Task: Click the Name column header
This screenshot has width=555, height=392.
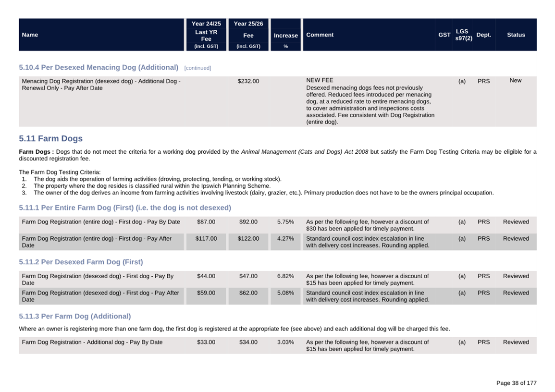Action: tap(30, 35)
